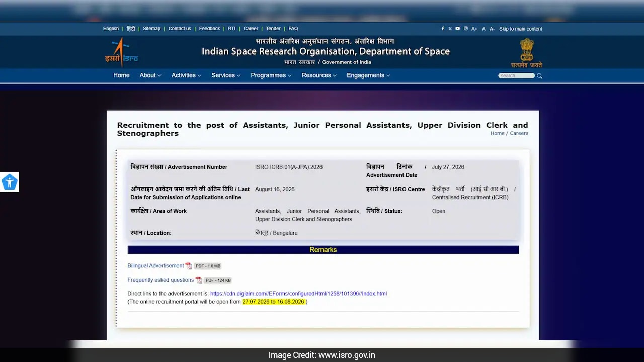Click the Remarks header bar
The width and height of the screenshot is (644, 362).
[x=323, y=250]
